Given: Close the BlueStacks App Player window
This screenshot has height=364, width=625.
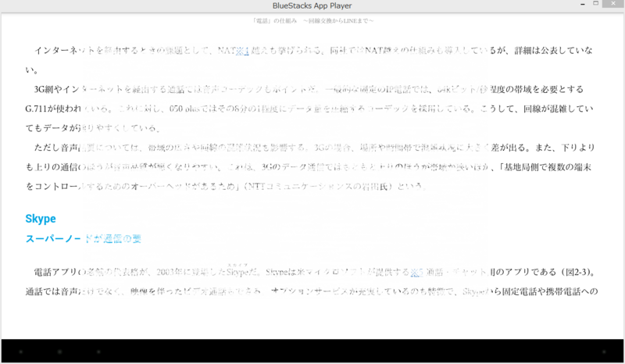Looking at the screenshot, I should coord(613,4).
